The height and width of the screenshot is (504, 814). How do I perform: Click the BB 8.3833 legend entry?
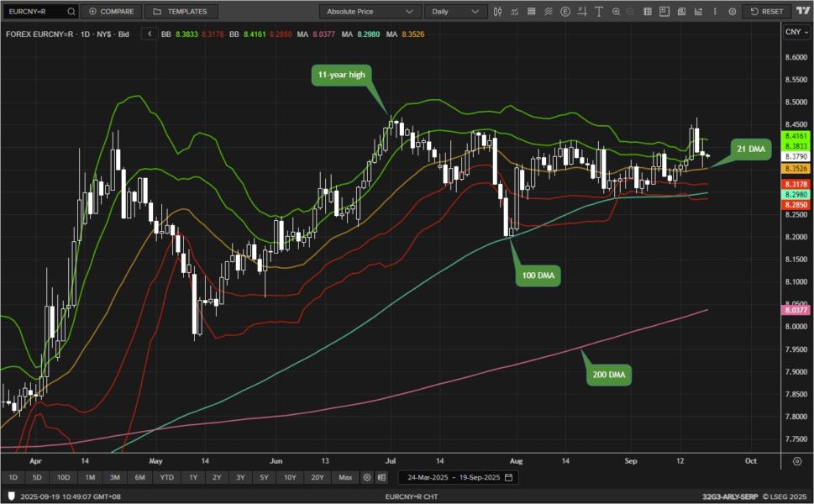click(x=192, y=34)
